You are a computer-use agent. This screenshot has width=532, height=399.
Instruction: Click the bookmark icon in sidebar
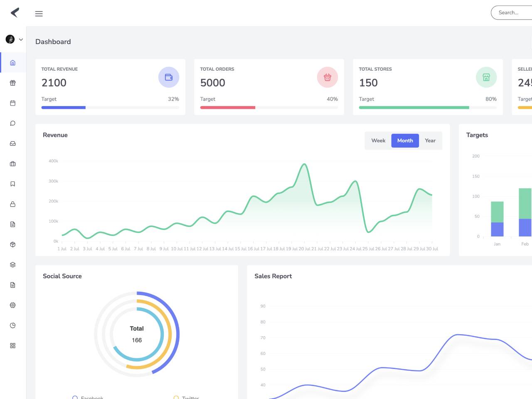(13, 184)
